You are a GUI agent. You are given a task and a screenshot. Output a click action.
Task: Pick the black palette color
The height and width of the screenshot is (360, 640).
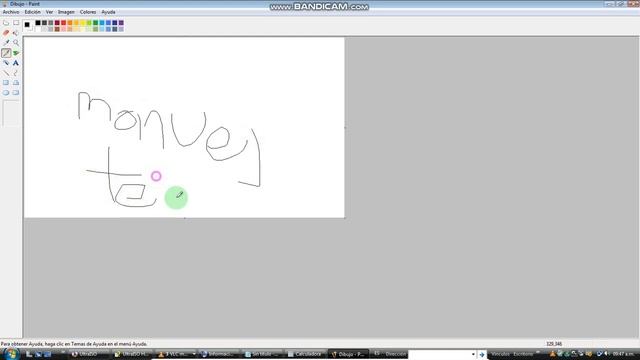pyautogui.click(x=38, y=23)
